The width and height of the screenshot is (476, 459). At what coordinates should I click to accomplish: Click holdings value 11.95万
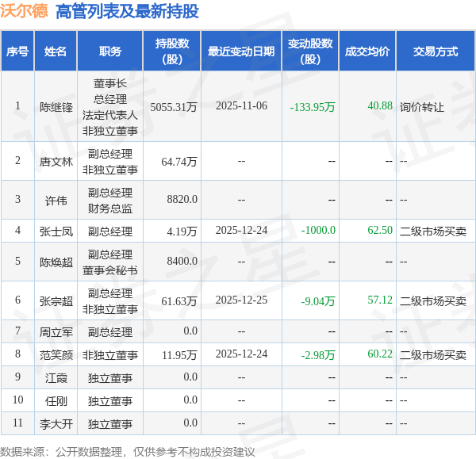pyautogui.click(x=179, y=355)
